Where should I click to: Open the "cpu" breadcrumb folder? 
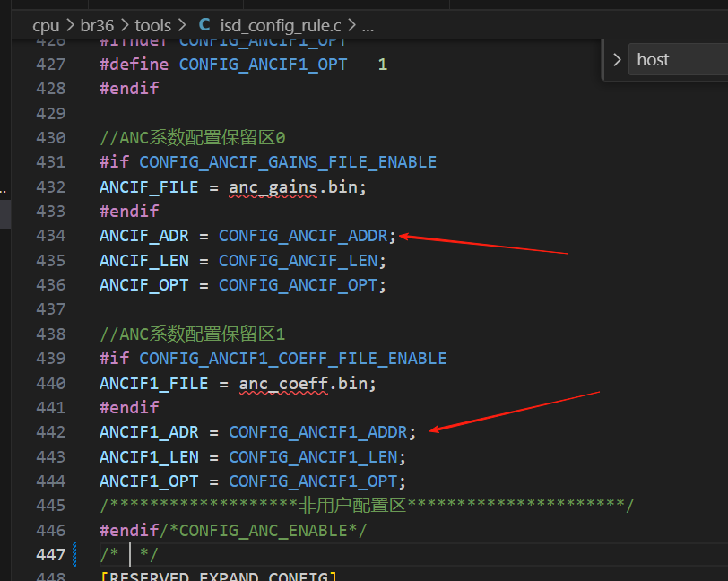coord(46,25)
